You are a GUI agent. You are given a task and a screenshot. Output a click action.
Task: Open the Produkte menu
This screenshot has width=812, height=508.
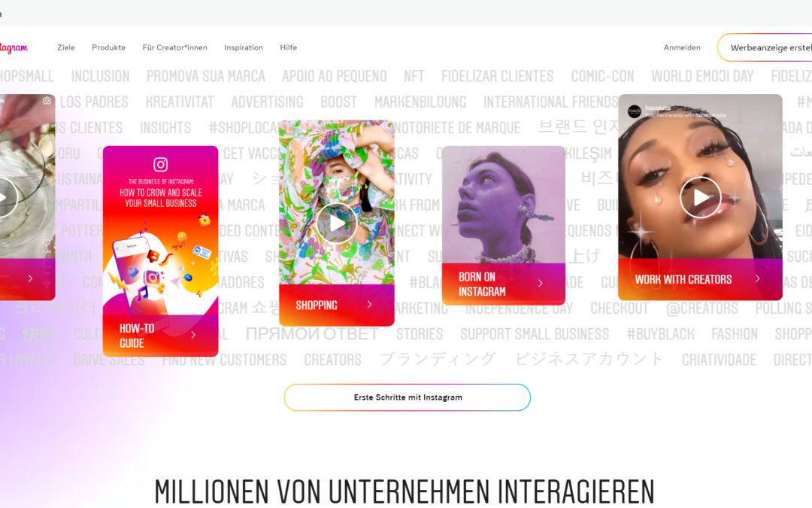[109, 47]
